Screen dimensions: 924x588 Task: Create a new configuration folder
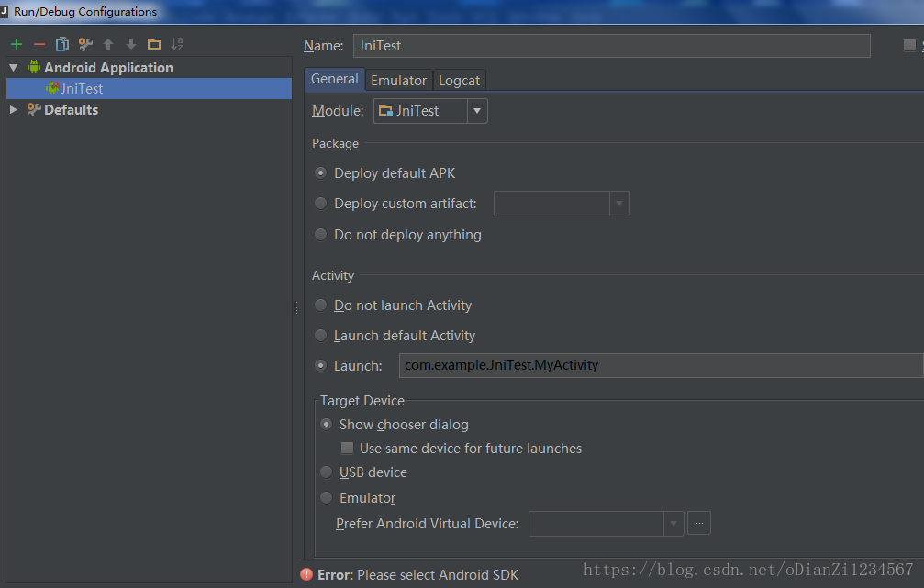click(x=153, y=43)
